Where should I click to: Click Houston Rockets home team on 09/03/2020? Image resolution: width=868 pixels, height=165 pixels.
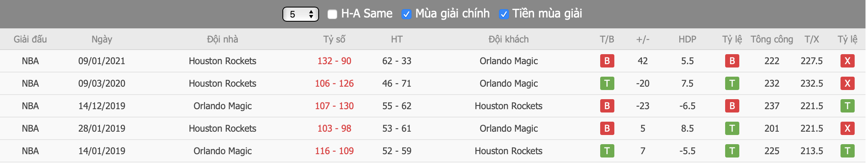(x=222, y=83)
